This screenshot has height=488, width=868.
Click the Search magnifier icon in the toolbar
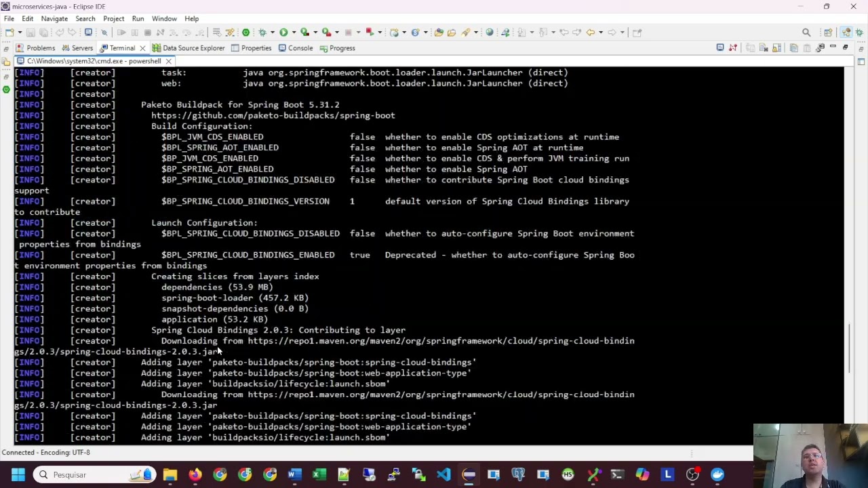pyautogui.click(x=806, y=32)
